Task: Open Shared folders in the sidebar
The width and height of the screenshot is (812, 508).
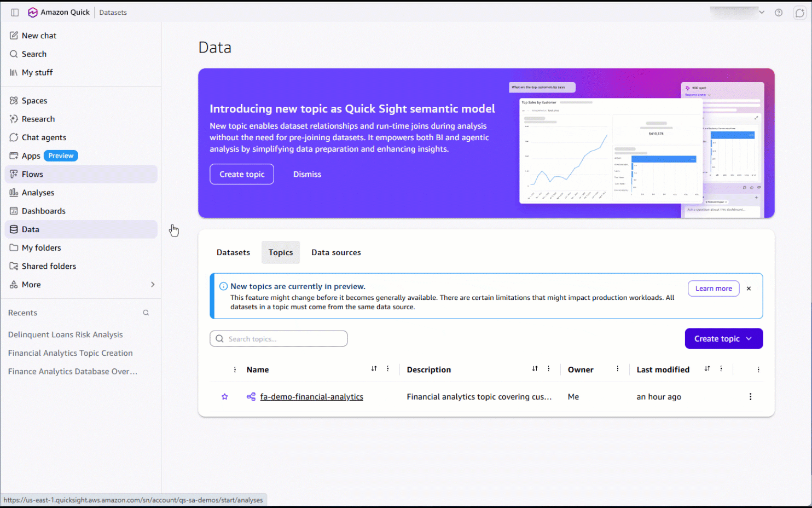Action: point(81,266)
